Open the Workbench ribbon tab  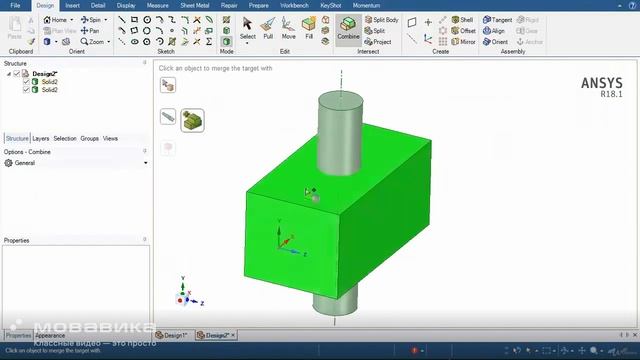click(x=294, y=5)
